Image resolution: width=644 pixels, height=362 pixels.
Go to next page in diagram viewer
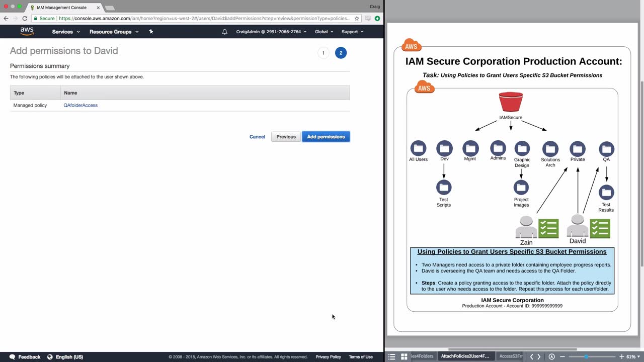click(539, 356)
